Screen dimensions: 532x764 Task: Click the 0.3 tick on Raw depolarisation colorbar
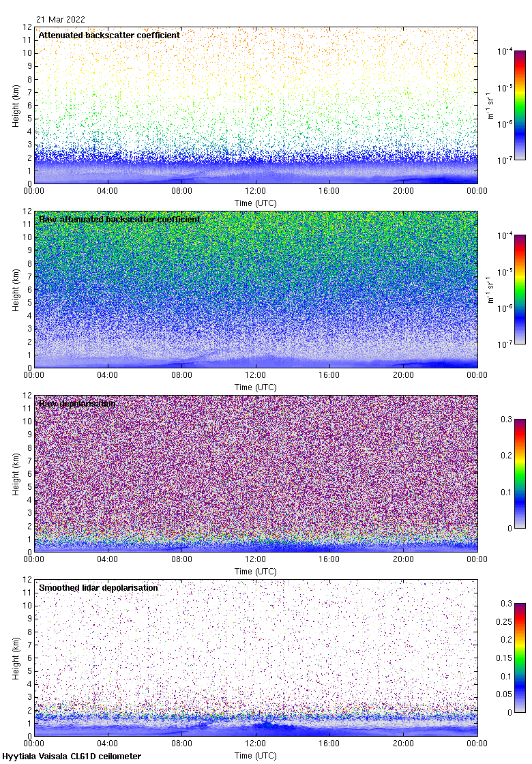[x=506, y=420]
